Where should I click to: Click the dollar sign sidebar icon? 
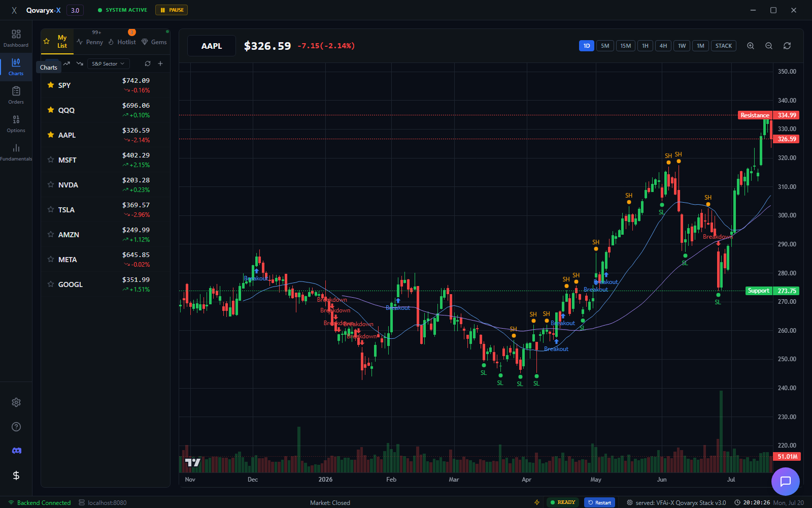coord(16,475)
